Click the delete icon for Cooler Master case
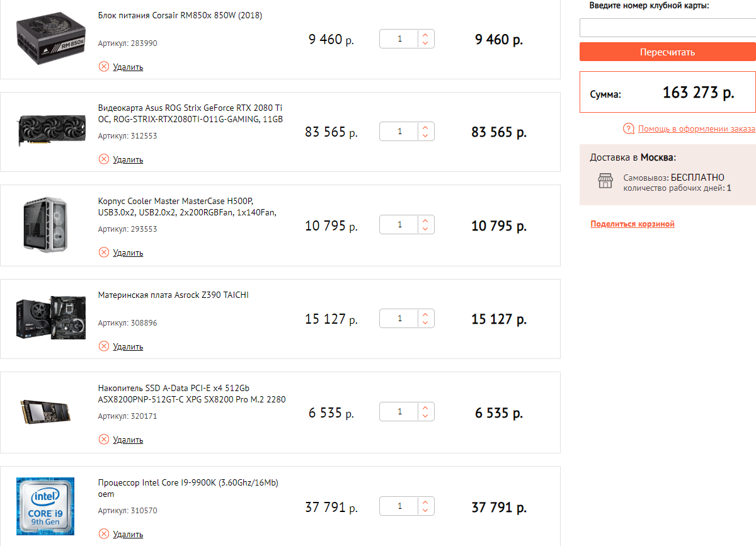Viewport: 756px width, 546px height. 104,253
